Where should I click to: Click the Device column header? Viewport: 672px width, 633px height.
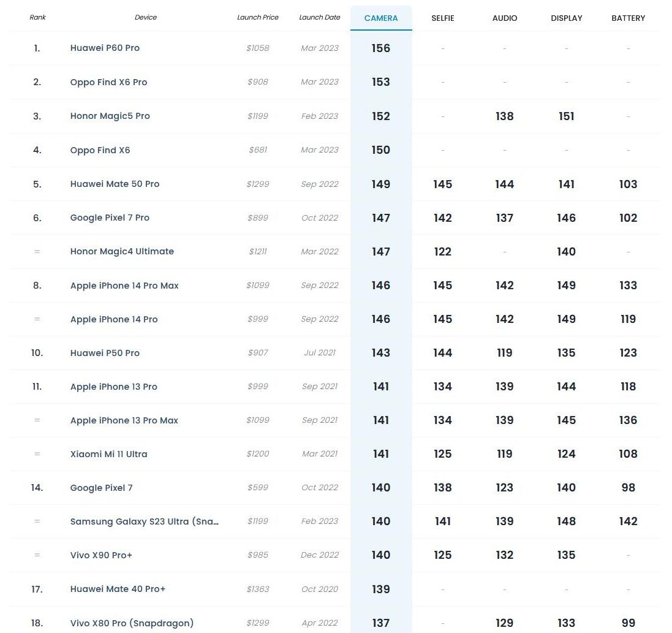[146, 17]
